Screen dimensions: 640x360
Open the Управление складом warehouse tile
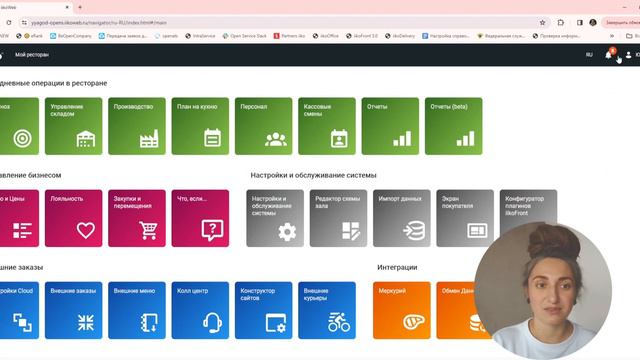(73, 126)
